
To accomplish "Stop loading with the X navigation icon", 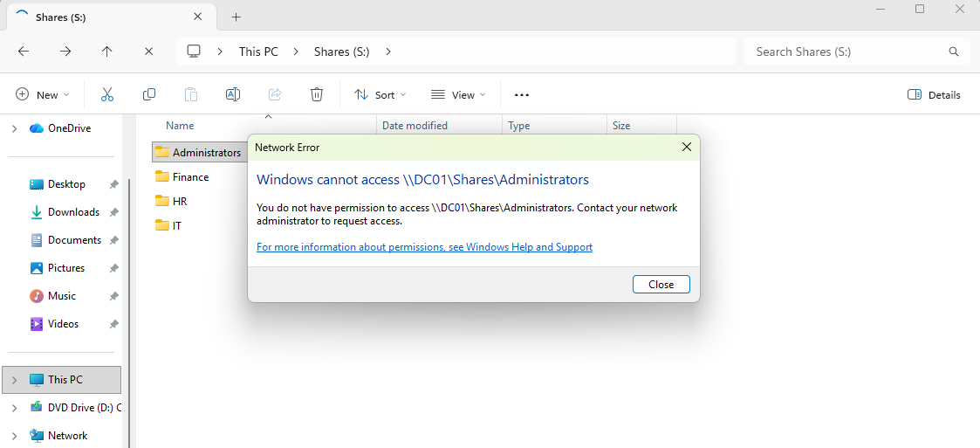I will pyautogui.click(x=149, y=52).
